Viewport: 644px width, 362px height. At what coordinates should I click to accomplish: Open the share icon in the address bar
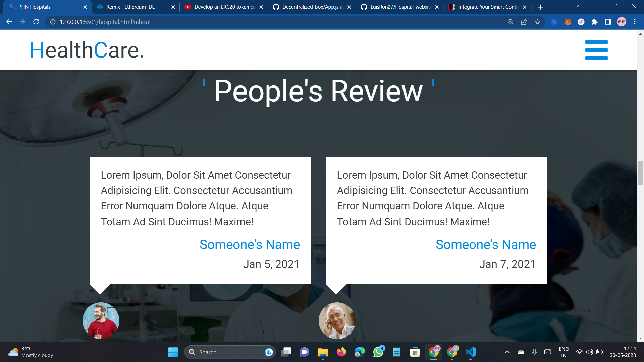pyautogui.click(x=524, y=22)
